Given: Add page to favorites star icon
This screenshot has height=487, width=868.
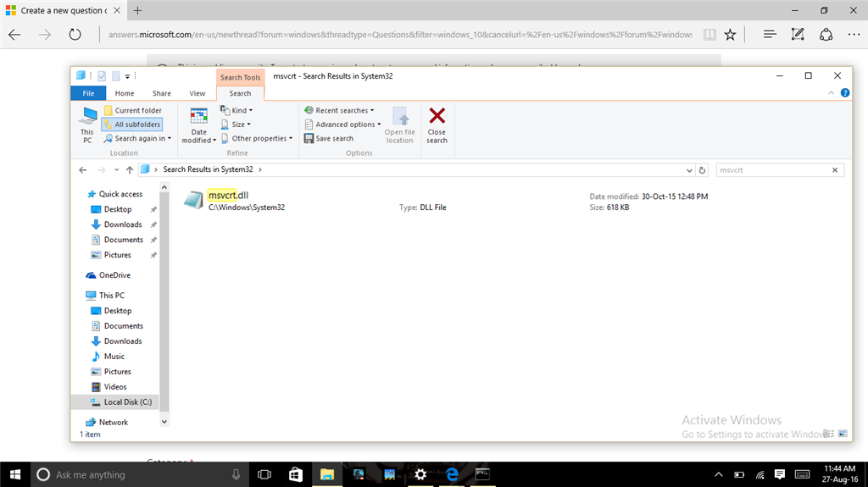Looking at the screenshot, I should point(730,35).
